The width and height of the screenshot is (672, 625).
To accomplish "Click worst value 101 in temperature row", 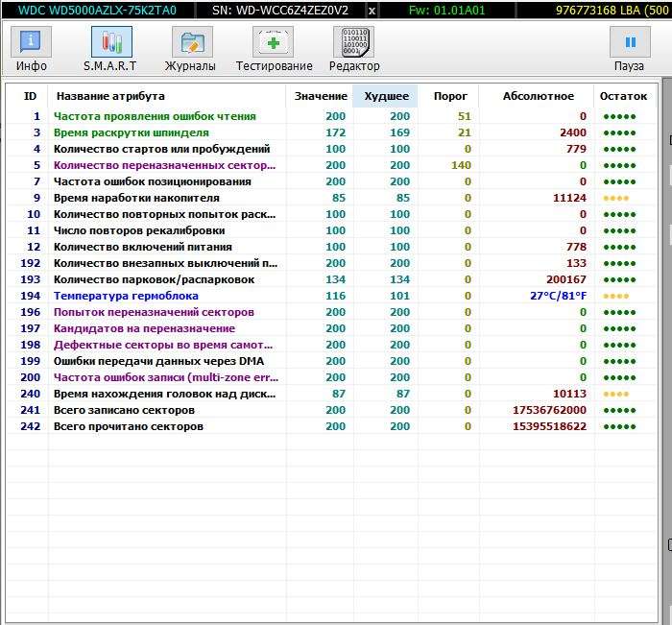I will coord(400,296).
